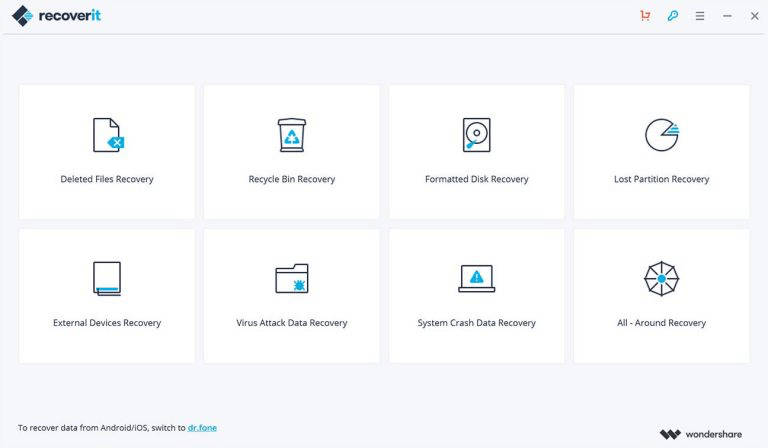Click the System Crash Data Recovery laptop icon

pos(477,278)
